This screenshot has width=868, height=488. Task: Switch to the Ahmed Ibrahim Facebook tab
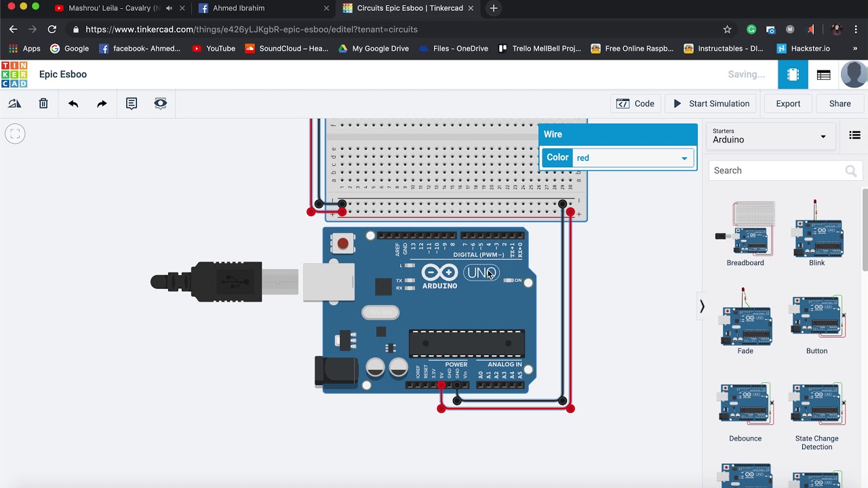[x=261, y=8]
